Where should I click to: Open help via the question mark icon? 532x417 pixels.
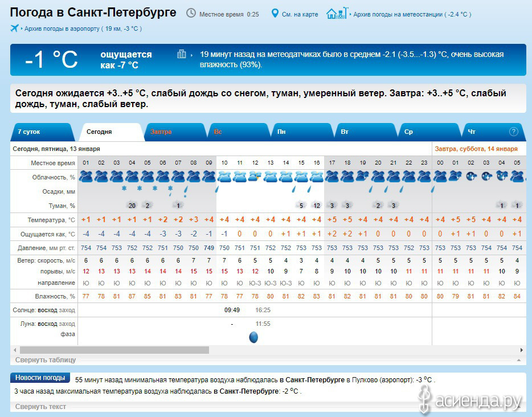[x=513, y=132]
